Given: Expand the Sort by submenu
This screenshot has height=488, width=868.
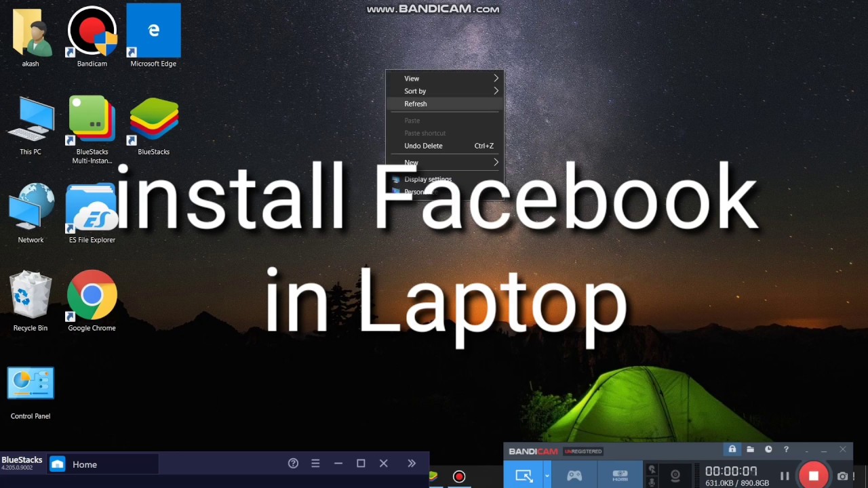Looking at the screenshot, I should 444,91.
